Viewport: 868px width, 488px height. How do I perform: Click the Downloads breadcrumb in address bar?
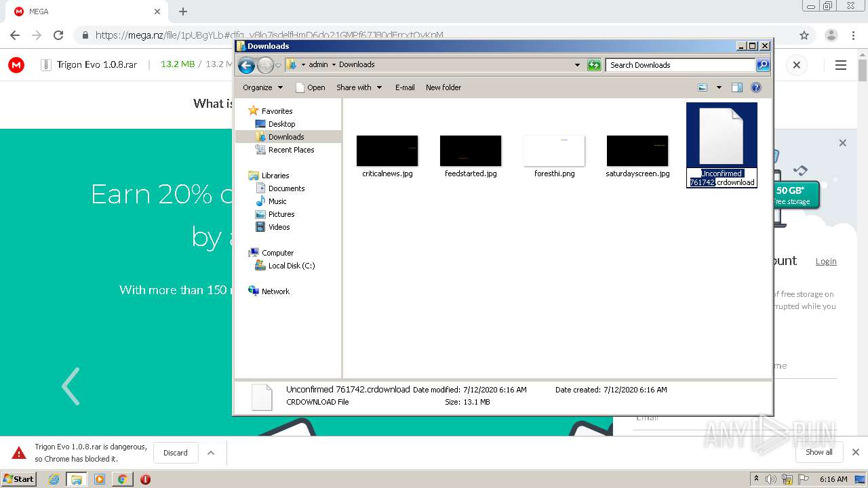357,65
